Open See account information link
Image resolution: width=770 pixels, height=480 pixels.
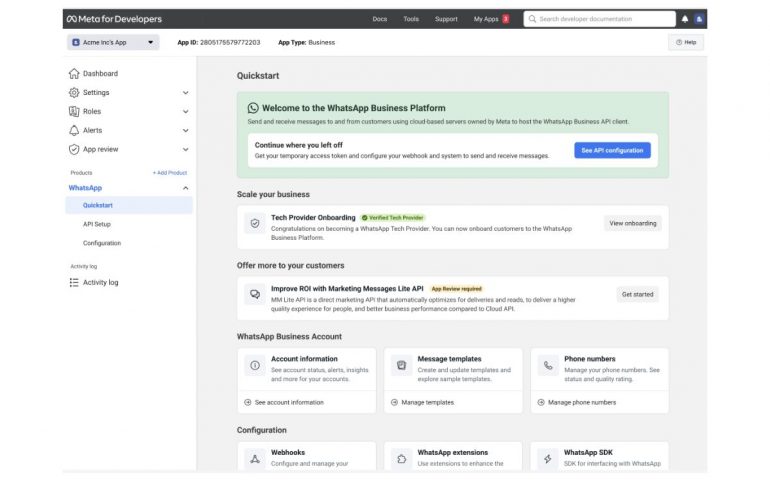point(289,402)
